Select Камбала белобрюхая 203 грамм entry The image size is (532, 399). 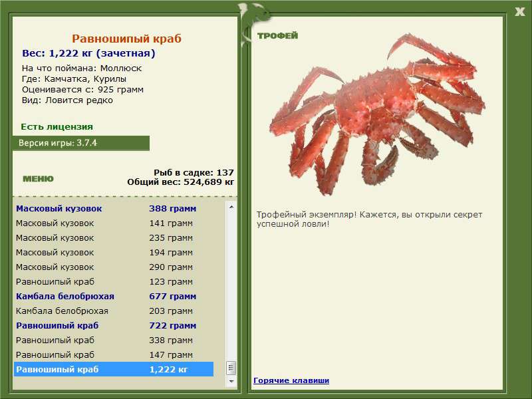(114, 311)
